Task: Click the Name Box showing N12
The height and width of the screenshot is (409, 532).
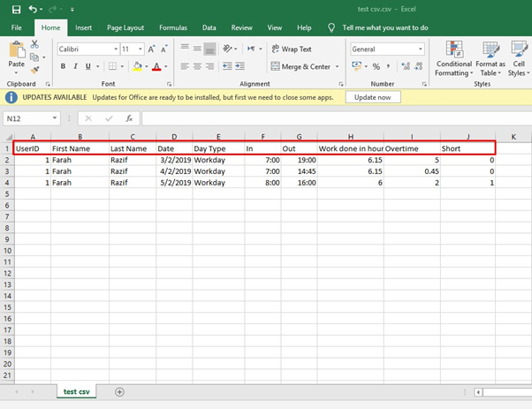Action: click(x=27, y=117)
